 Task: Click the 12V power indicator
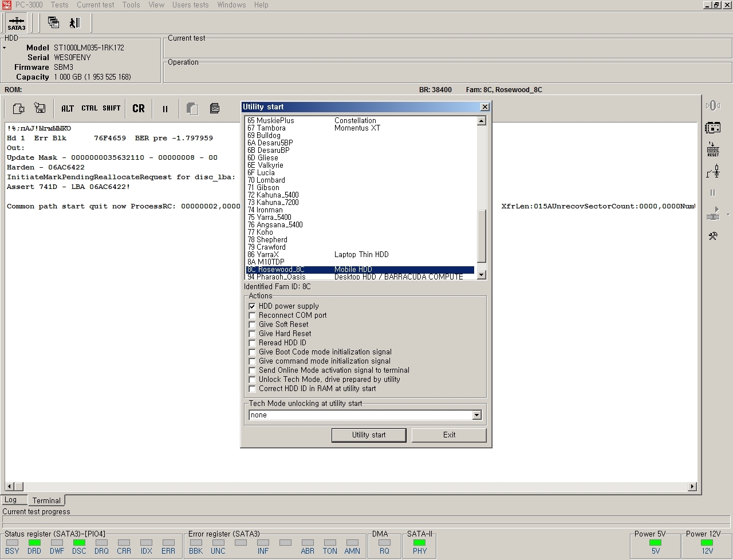pyautogui.click(x=707, y=542)
